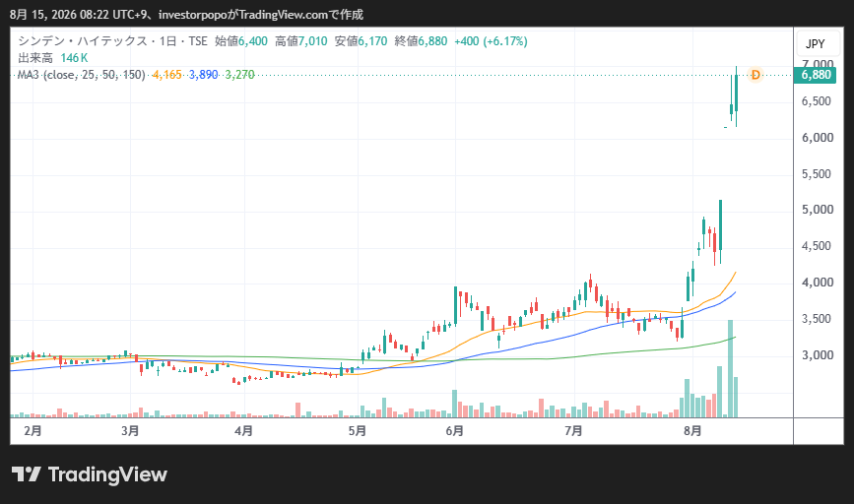
Task: Click the 5,500 price axis label
Action: pos(817,174)
